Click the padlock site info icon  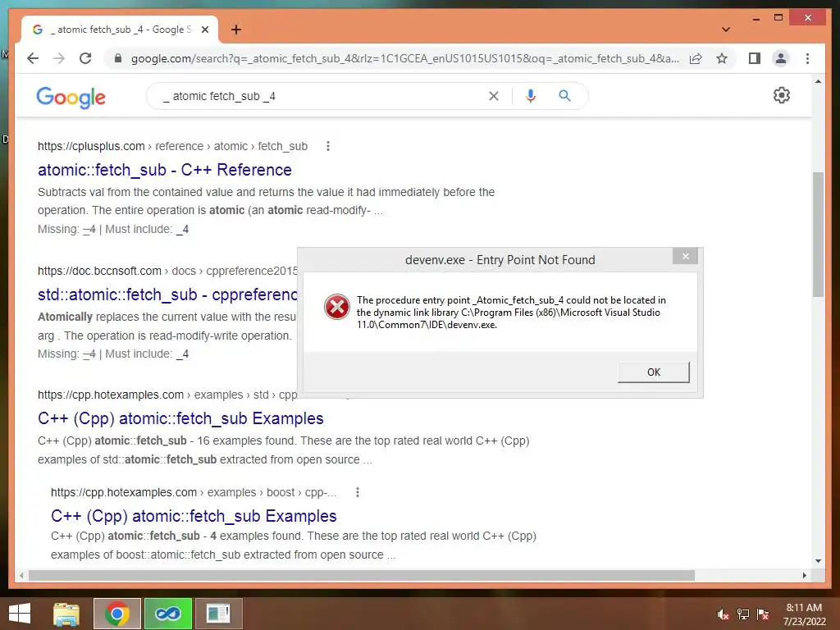tap(118, 58)
